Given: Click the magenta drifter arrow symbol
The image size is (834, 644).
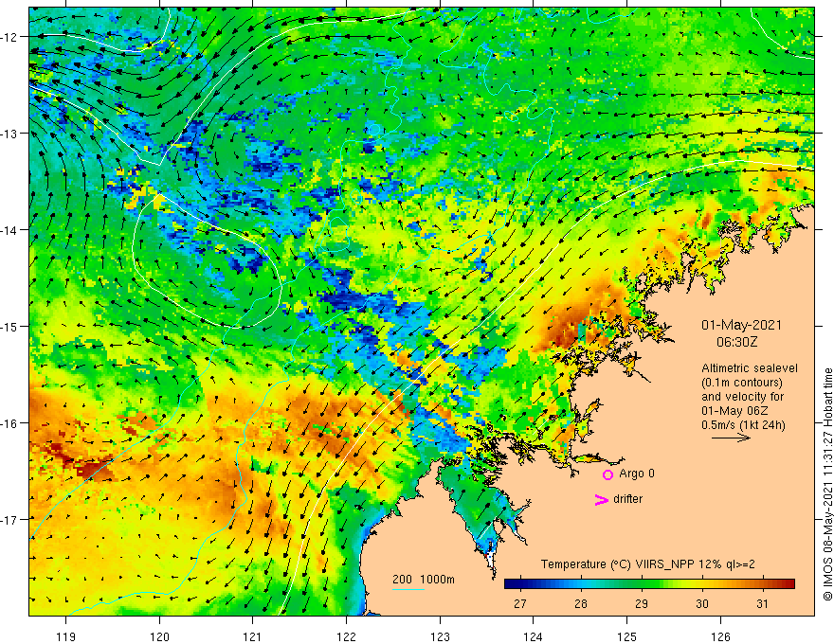Looking at the screenshot, I should tap(601, 499).
